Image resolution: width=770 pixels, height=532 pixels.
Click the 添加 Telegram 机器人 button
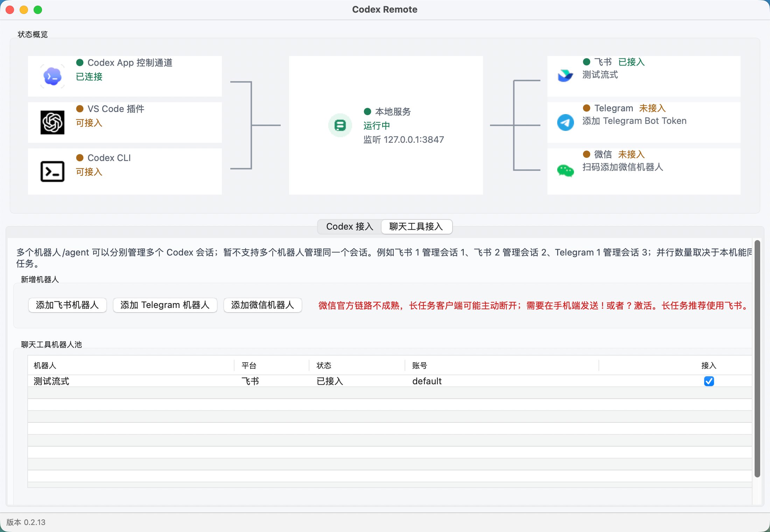[165, 305]
